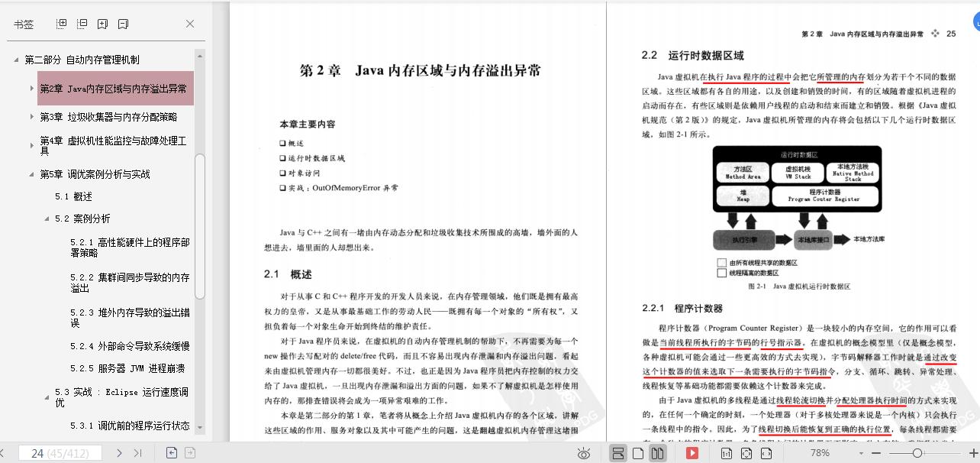The width and height of the screenshot is (980, 463).
Task: Go to the next page arrow
Action: [x=119, y=453]
